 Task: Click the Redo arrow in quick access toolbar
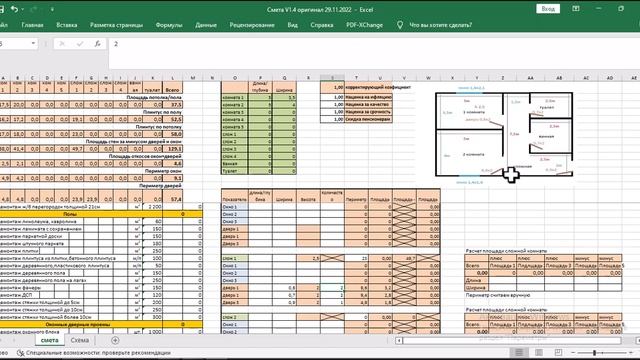34,9
